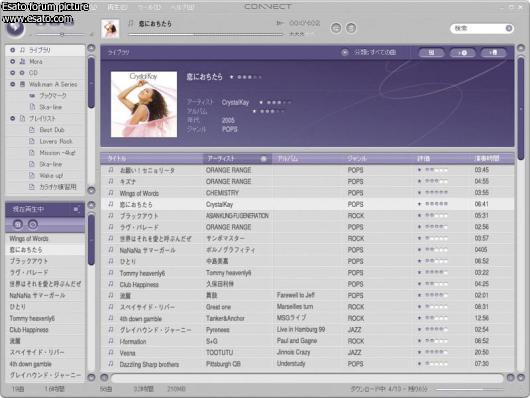This screenshot has height=398, width=530.
Task: Click the round arrow icon before 分類:すべての曲
Action: (344, 52)
